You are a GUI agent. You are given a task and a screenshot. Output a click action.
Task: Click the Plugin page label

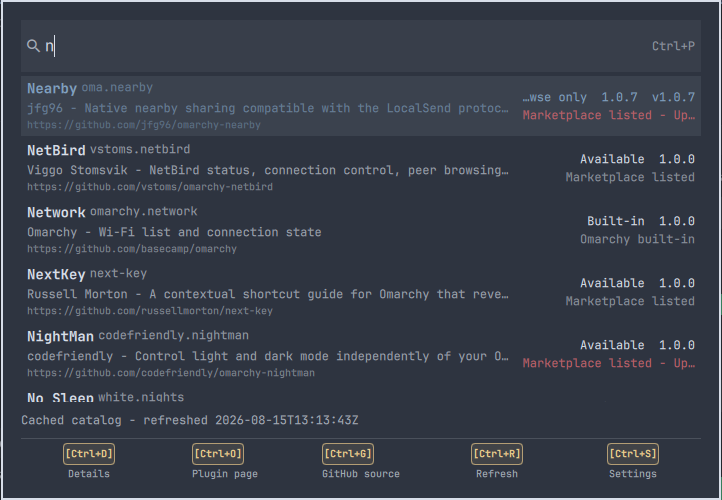225,474
